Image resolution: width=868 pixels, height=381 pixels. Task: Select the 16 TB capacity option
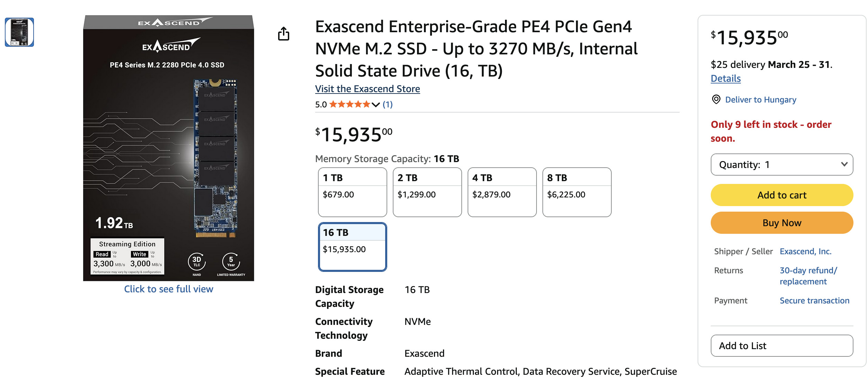pos(352,247)
